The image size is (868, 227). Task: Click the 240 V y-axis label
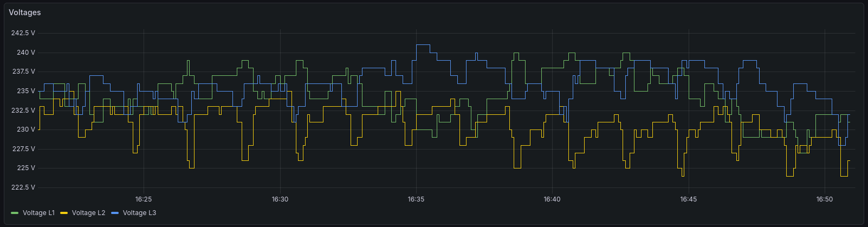(x=26, y=53)
